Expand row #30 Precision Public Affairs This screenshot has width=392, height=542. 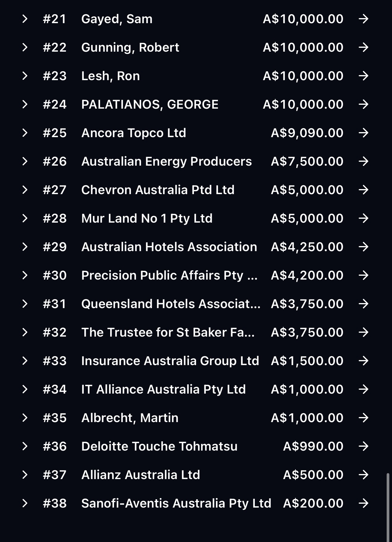(25, 275)
